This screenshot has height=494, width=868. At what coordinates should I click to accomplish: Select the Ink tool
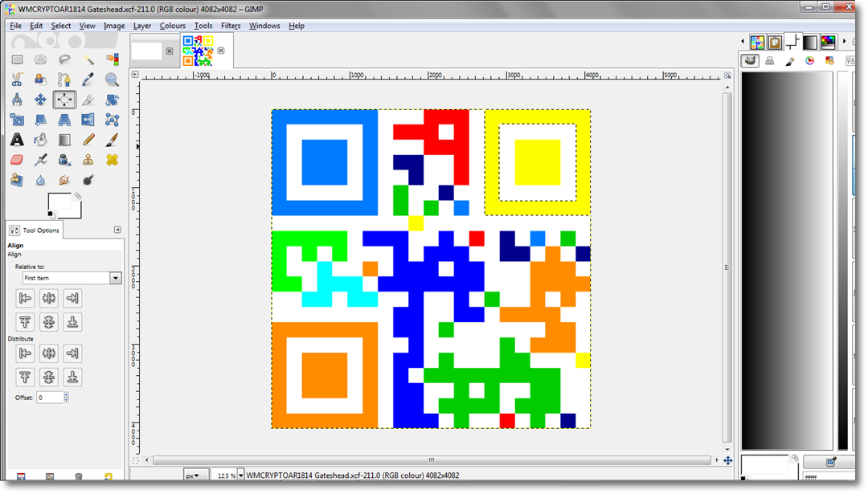coord(64,160)
